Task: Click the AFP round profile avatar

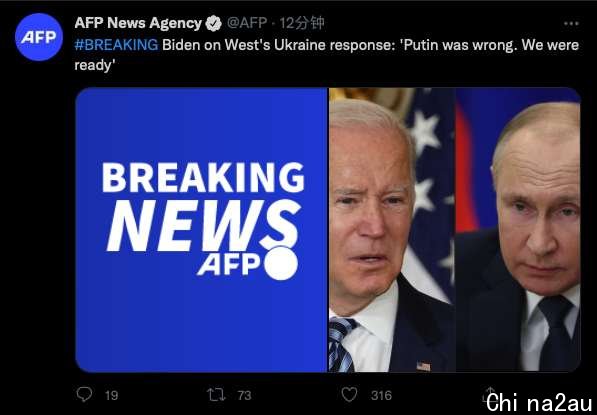Action: (39, 37)
